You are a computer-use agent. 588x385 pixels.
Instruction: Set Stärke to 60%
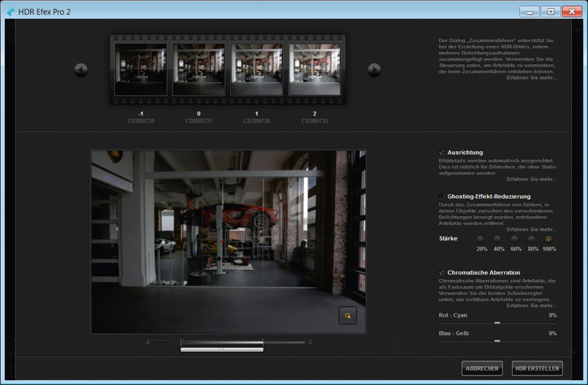pos(514,239)
